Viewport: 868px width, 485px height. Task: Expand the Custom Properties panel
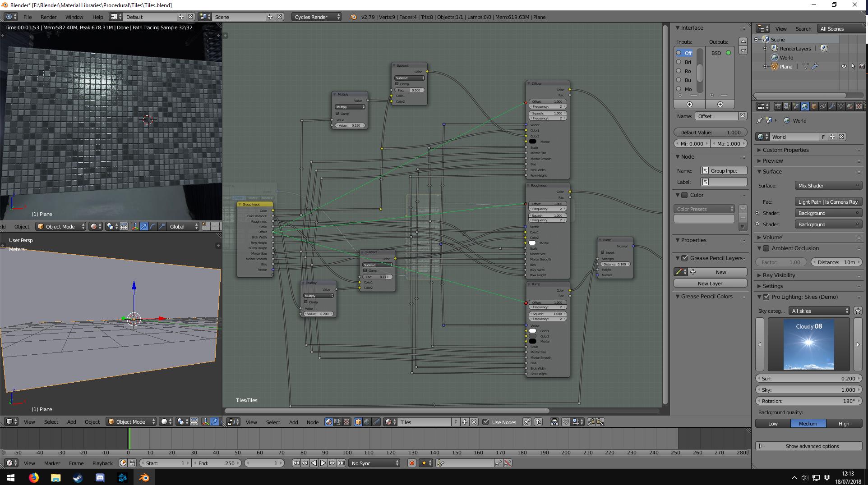pos(785,150)
